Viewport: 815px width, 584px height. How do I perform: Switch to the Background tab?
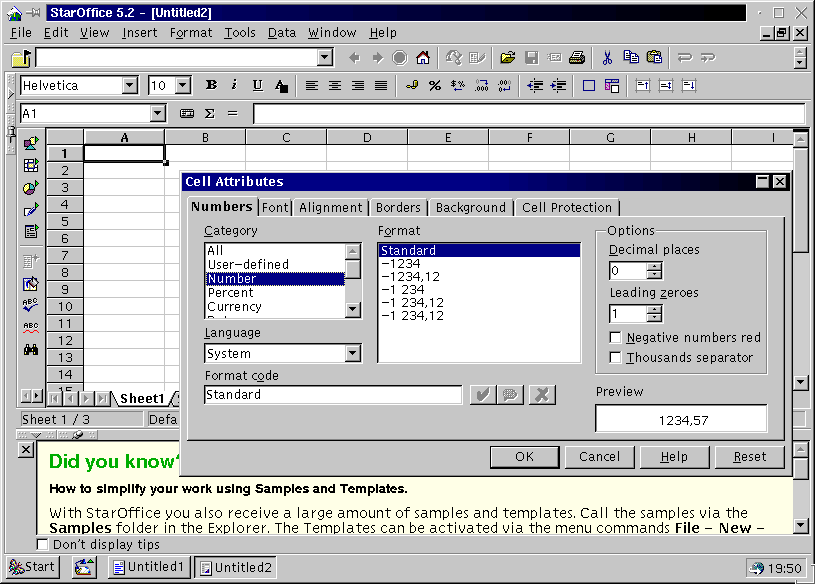coord(470,207)
